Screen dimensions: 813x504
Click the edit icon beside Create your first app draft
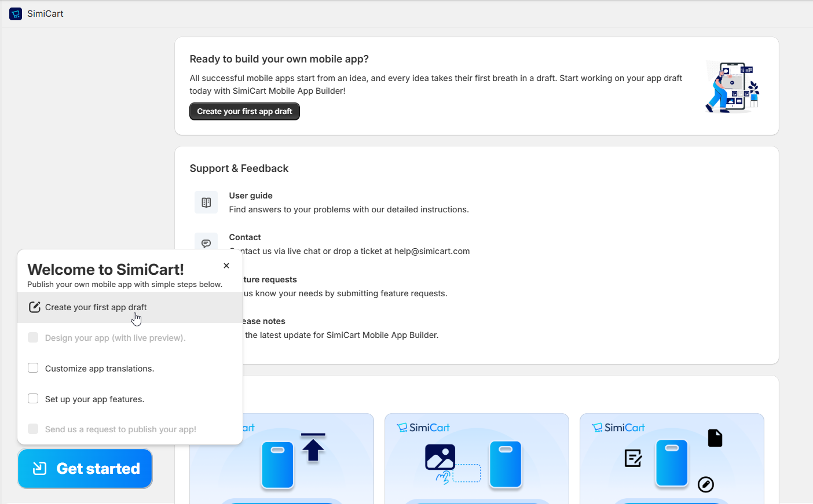pyautogui.click(x=35, y=307)
